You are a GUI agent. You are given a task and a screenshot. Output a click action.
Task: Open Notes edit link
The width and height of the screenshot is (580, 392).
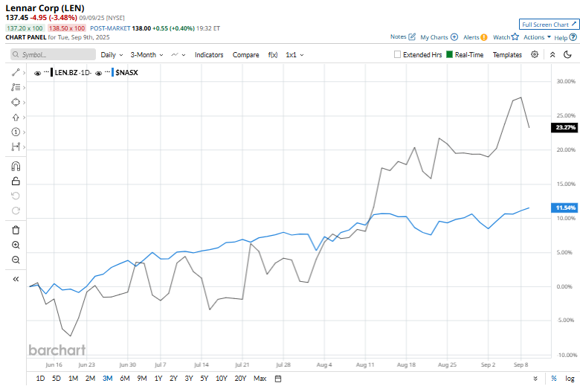pos(403,36)
